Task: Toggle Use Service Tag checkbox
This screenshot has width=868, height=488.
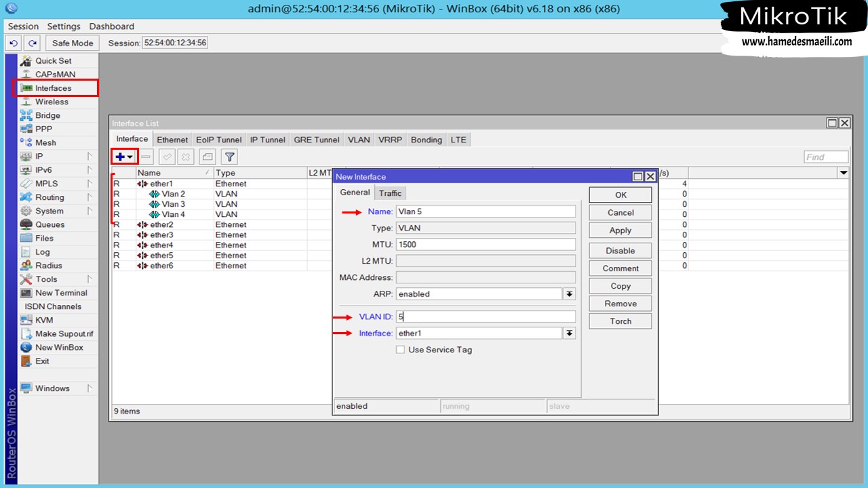Action: (x=400, y=350)
